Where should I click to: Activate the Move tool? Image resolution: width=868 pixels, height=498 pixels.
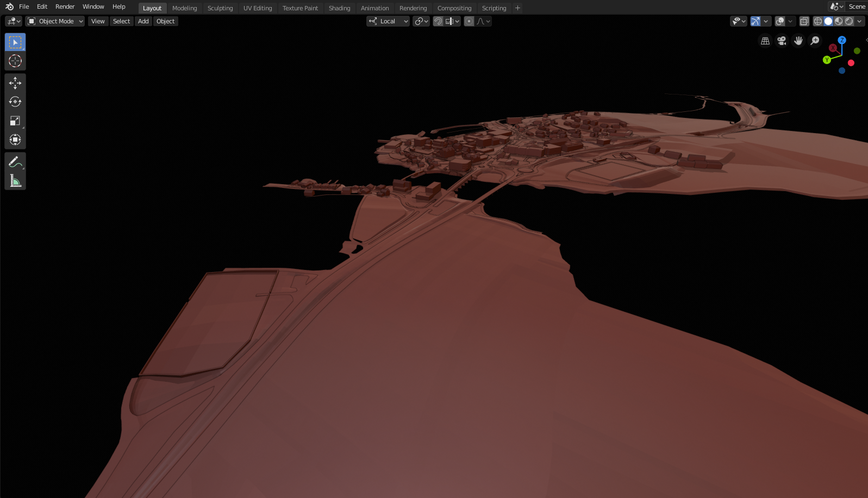pos(15,83)
